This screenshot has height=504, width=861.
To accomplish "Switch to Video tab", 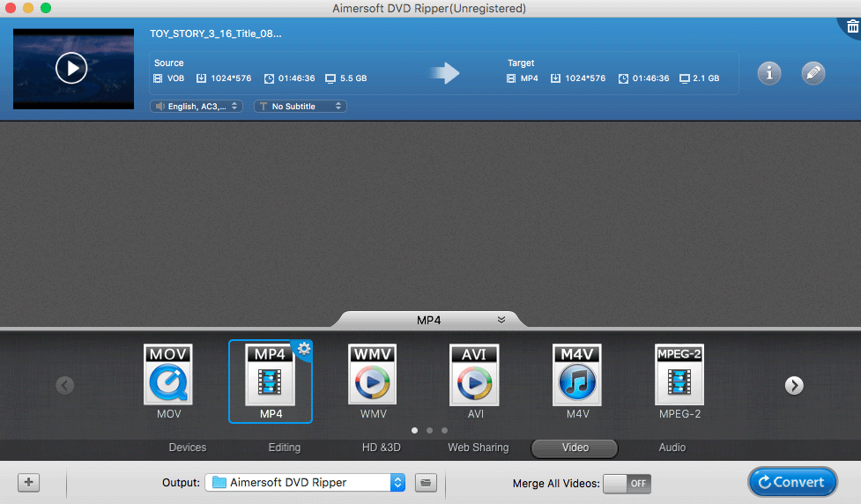I will (x=575, y=448).
